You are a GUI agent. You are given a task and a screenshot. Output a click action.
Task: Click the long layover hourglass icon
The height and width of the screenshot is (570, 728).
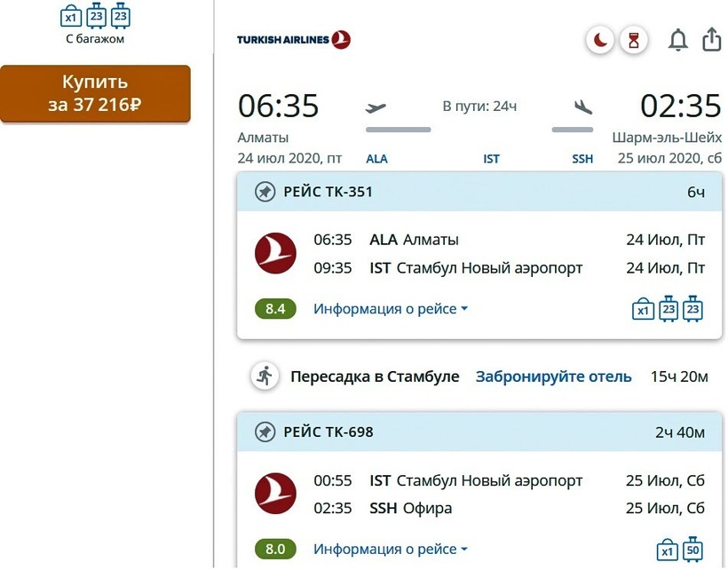634,40
